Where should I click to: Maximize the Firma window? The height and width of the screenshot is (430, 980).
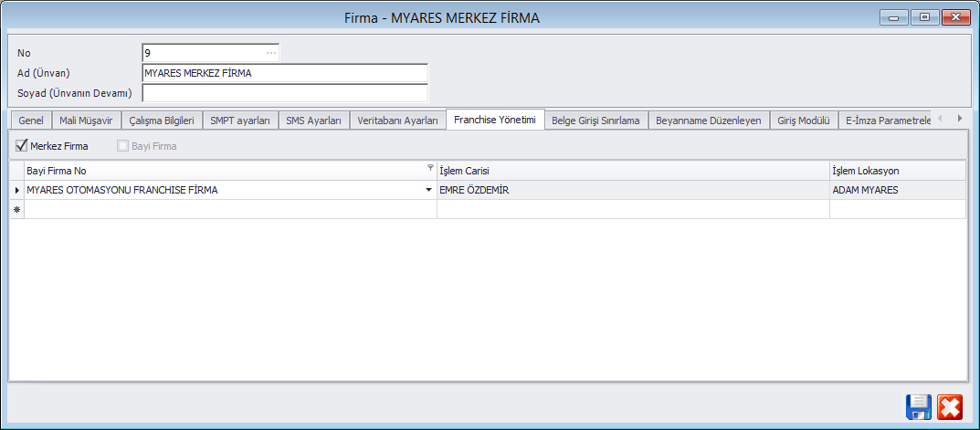click(924, 18)
